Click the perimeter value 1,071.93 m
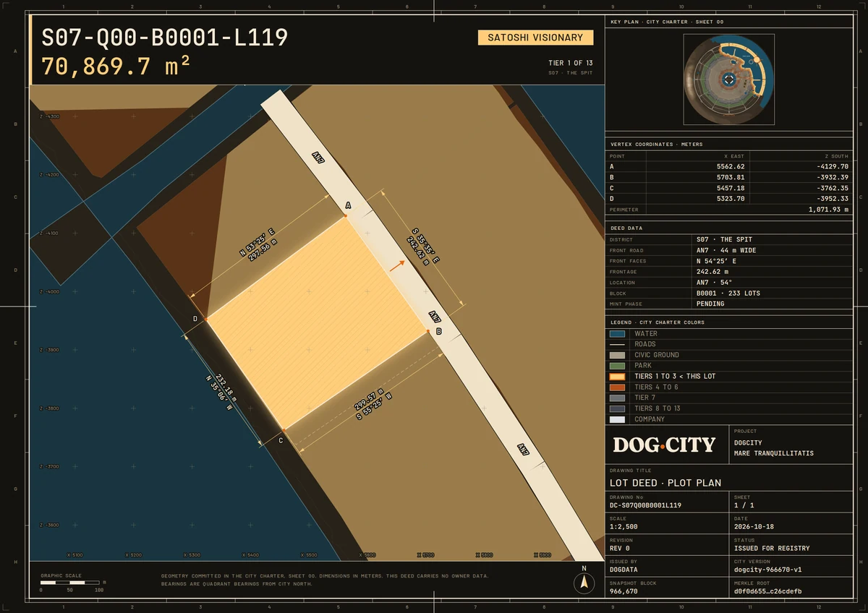 (x=828, y=210)
